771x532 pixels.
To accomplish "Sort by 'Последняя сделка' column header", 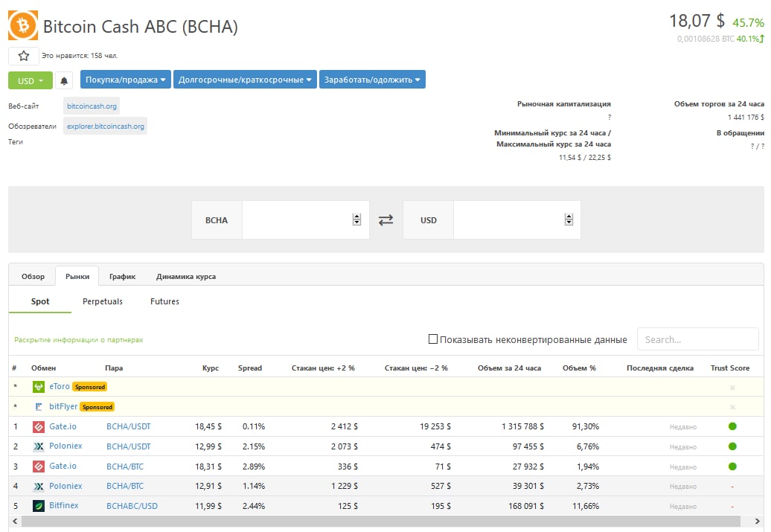I will pos(660,368).
